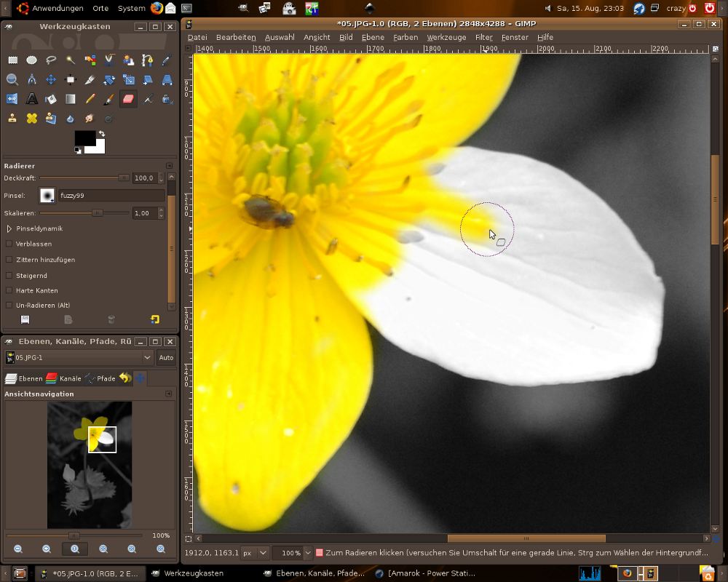728x582 pixels.
Task: Select the Free Select lasso tool
Action: pyautogui.click(x=51, y=60)
